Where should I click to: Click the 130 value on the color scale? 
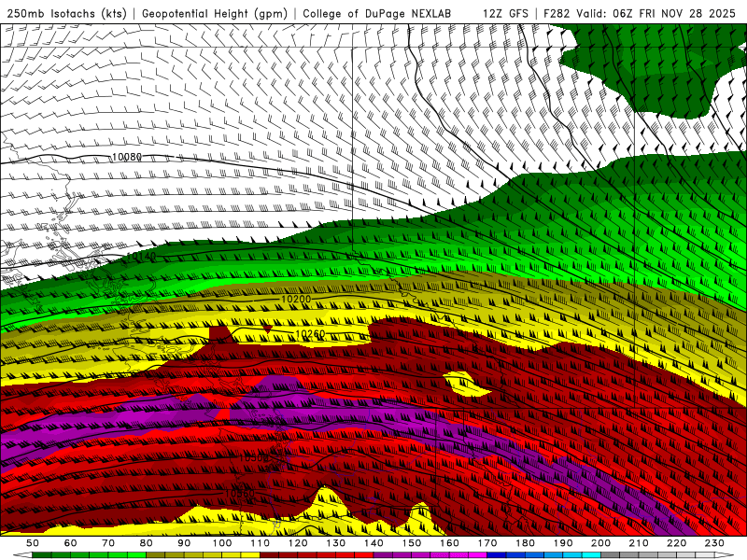[336, 543]
